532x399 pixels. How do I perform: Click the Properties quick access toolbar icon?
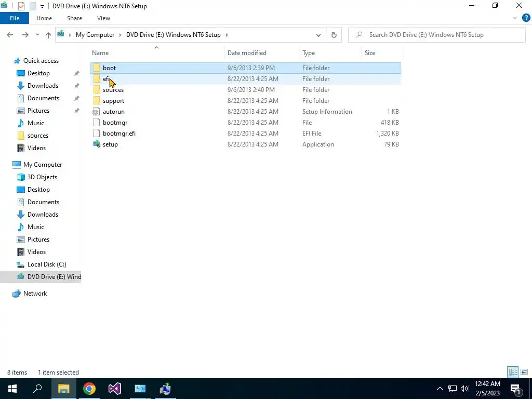coord(21,6)
